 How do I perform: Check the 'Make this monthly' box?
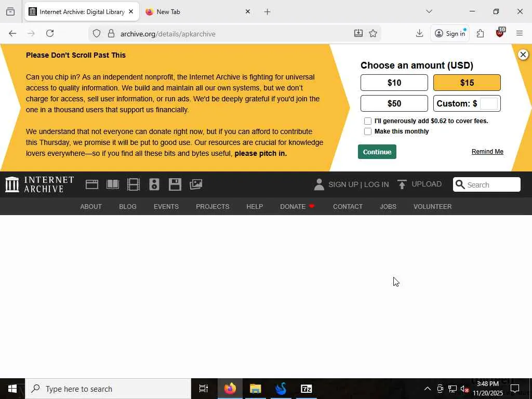(368, 131)
